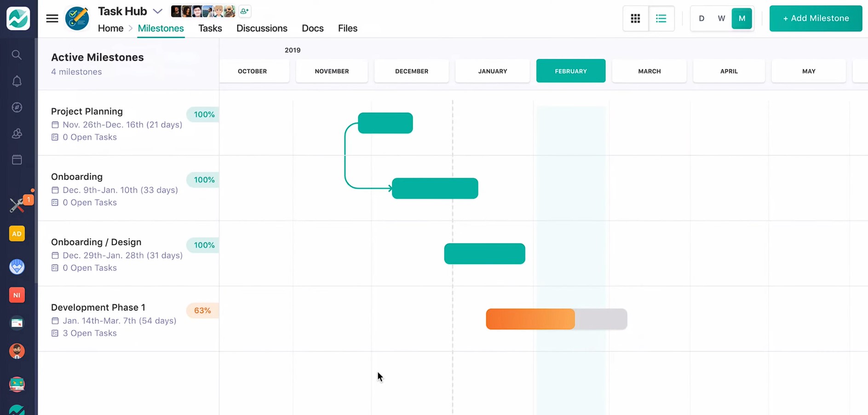The width and height of the screenshot is (868, 415).
Task: Click Development Phase 1 gray remaining bar
Action: coord(601,319)
